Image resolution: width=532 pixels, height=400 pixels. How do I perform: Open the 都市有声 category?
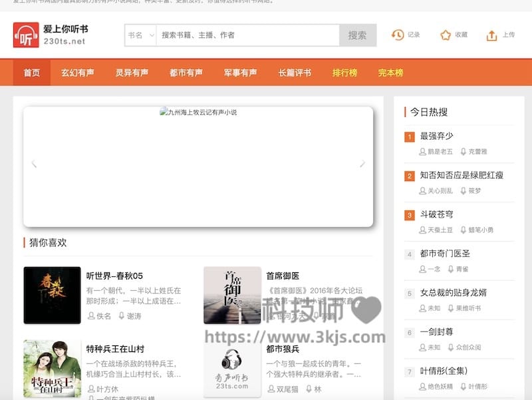click(x=186, y=73)
